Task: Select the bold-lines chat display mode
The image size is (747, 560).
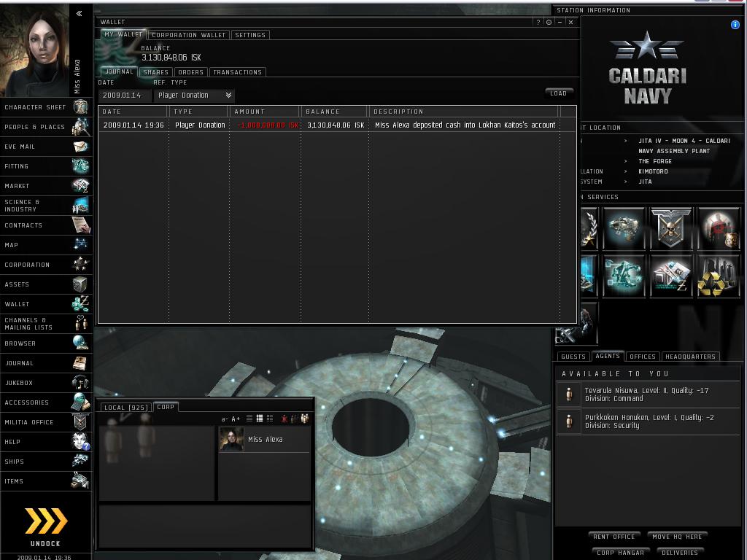Action: [260, 419]
